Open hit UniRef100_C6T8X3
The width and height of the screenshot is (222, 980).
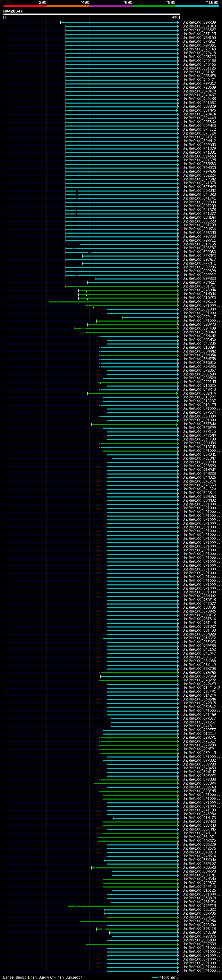coord(199,26)
